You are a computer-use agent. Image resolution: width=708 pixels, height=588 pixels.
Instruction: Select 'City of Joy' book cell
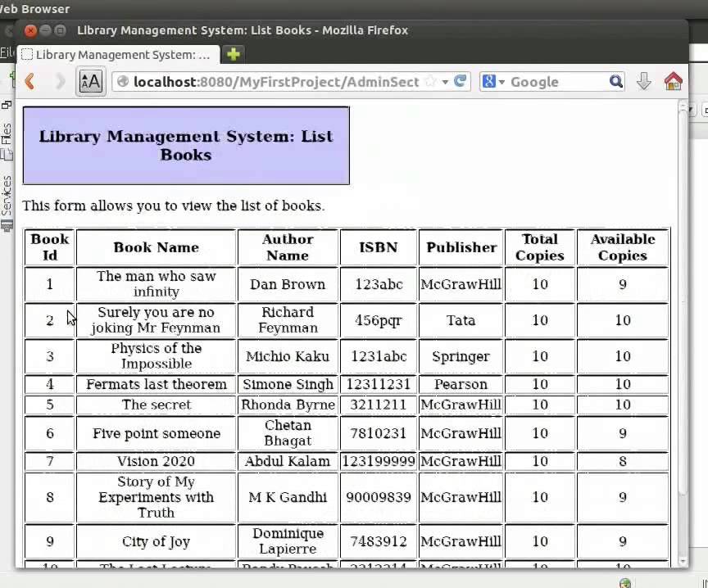coord(157,541)
